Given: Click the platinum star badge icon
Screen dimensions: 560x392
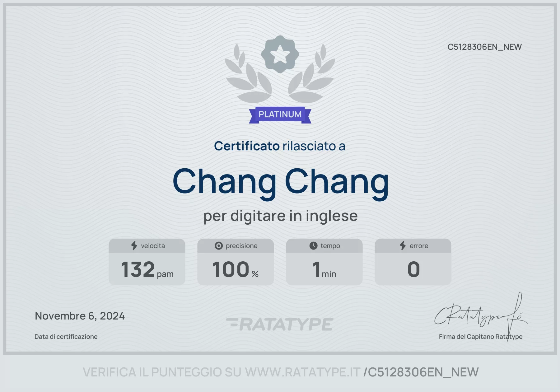Looking at the screenshot, I should click(x=280, y=54).
